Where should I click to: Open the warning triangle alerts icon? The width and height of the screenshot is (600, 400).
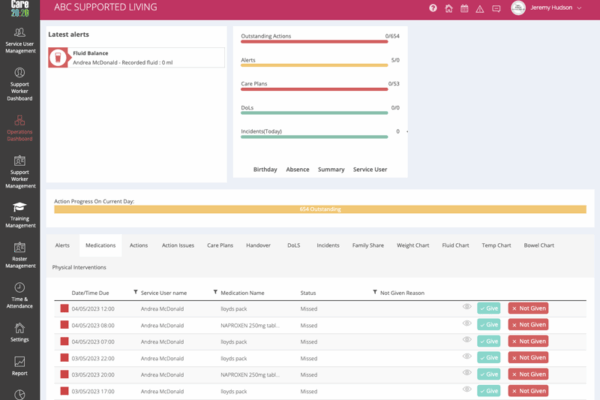(x=481, y=9)
